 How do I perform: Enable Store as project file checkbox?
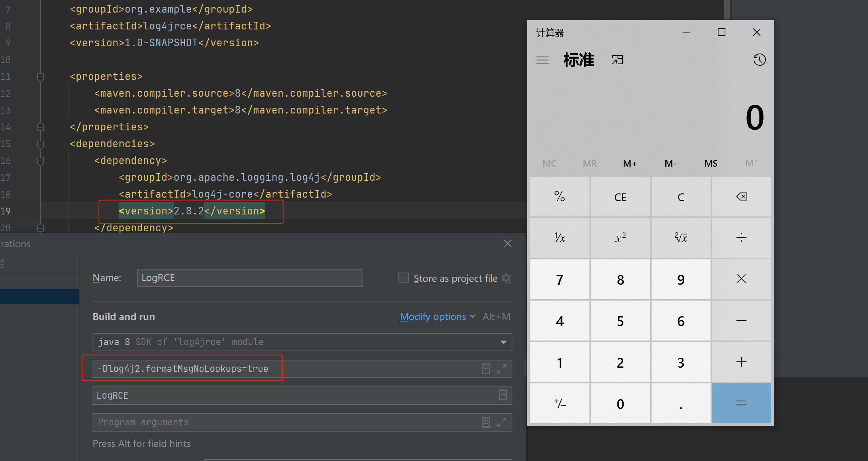(403, 278)
